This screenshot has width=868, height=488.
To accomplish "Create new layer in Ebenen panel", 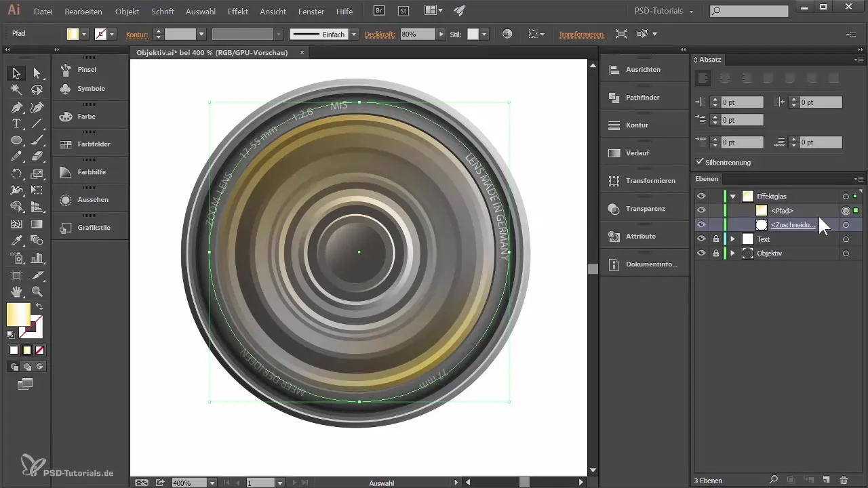I will click(826, 480).
